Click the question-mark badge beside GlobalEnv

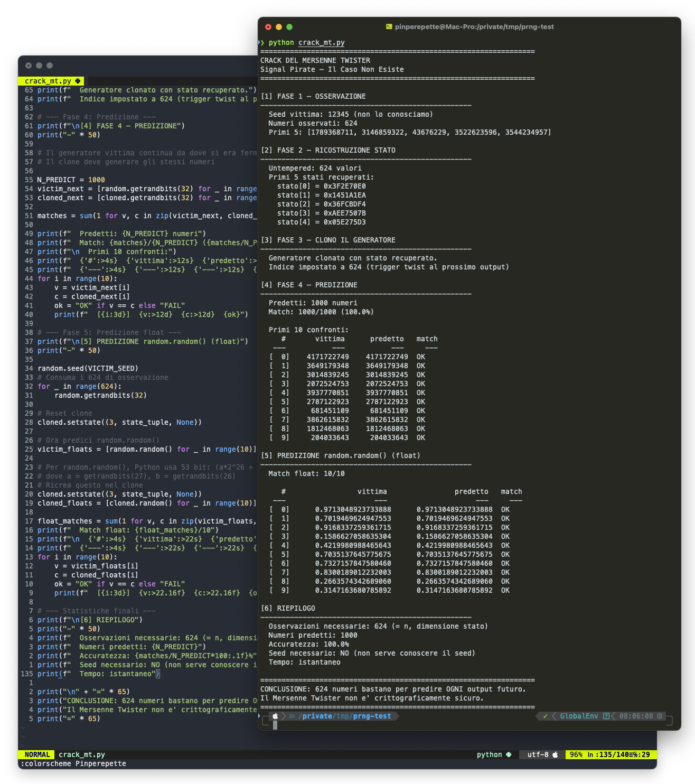point(605,716)
